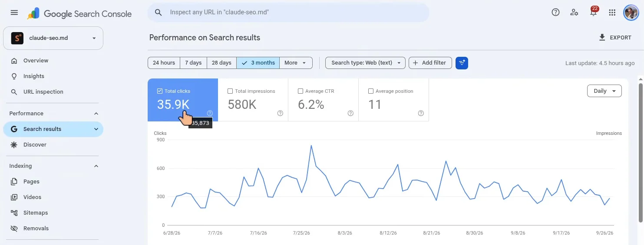The image size is (644, 245).
Task: Click the Sitemaps hierarchy icon
Action: pos(14,213)
